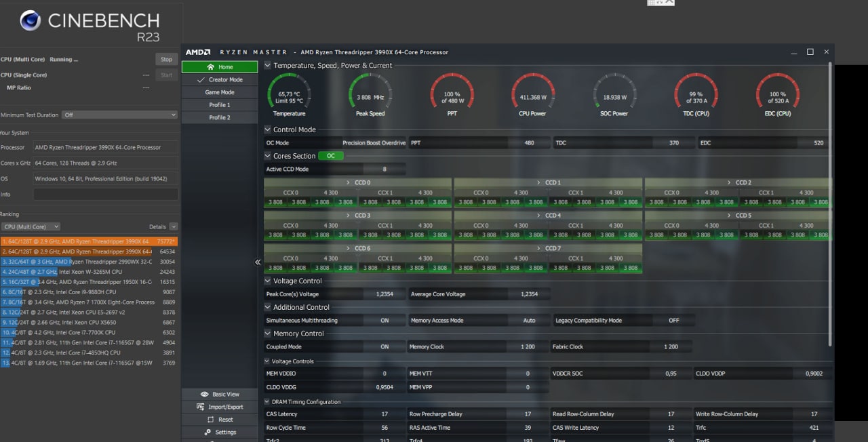
Task: Select the Core i9-9880H ranking entry
Action: [89, 292]
